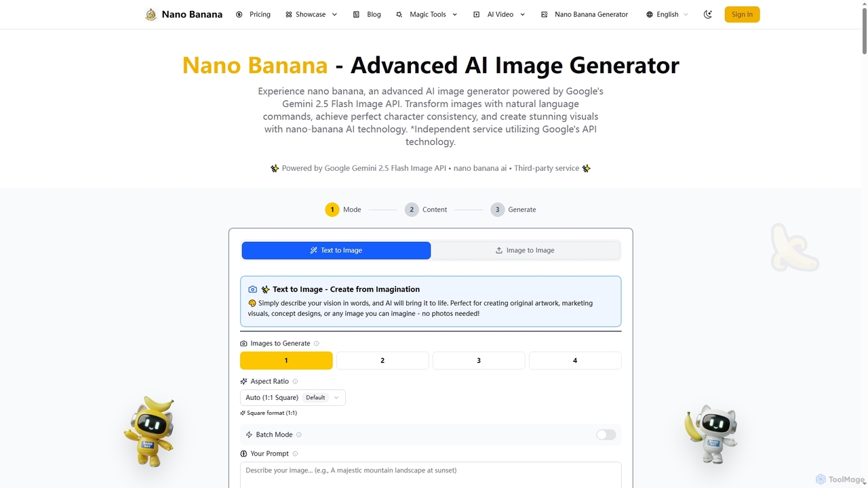This screenshot has height=488, width=868.
Task: Click the AI Video play icon
Action: pos(476,14)
